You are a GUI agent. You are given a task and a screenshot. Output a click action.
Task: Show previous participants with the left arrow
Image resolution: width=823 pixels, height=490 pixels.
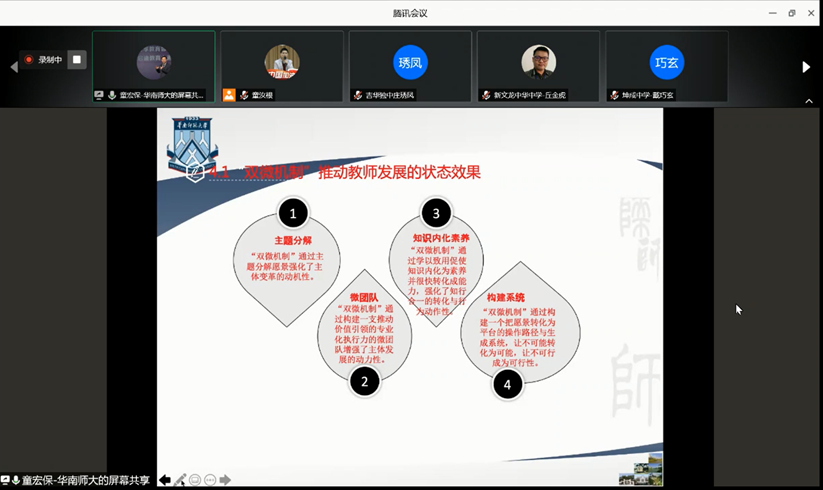pos(14,67)
